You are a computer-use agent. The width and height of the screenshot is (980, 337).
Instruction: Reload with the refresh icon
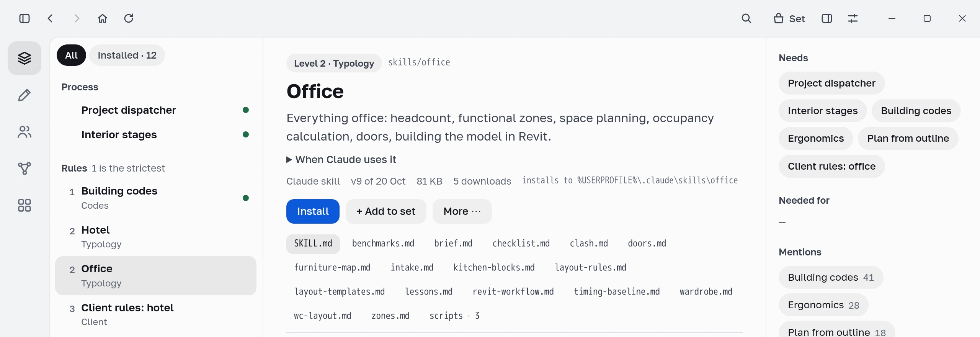tap(129, 18)
